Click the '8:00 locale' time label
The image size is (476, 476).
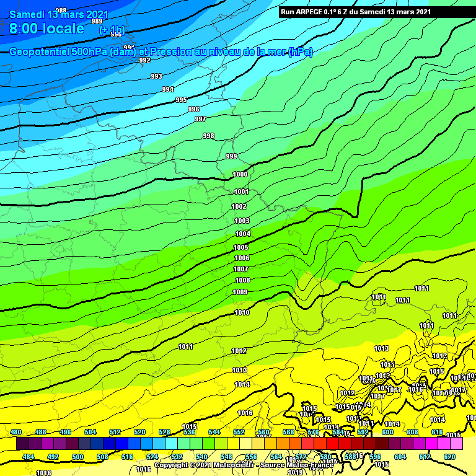tap(46, 29)
